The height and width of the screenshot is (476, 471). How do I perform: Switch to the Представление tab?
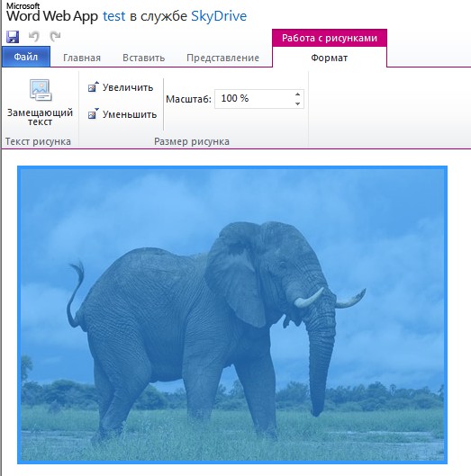[222, 58]
